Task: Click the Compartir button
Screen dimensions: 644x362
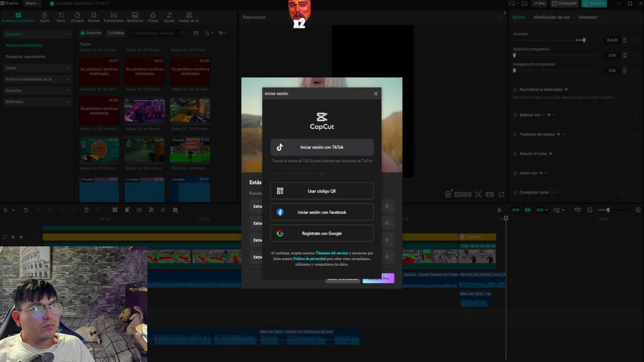Action: click(564, 4)
